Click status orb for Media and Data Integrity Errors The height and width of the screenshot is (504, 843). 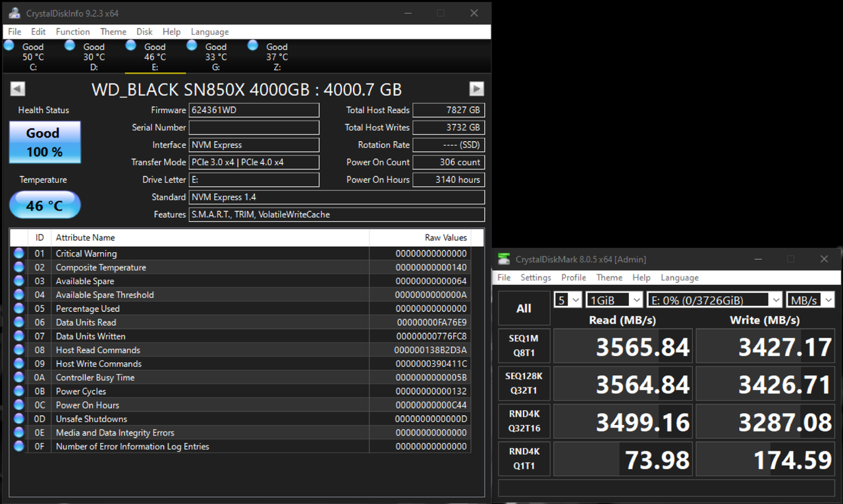(19, 433)
